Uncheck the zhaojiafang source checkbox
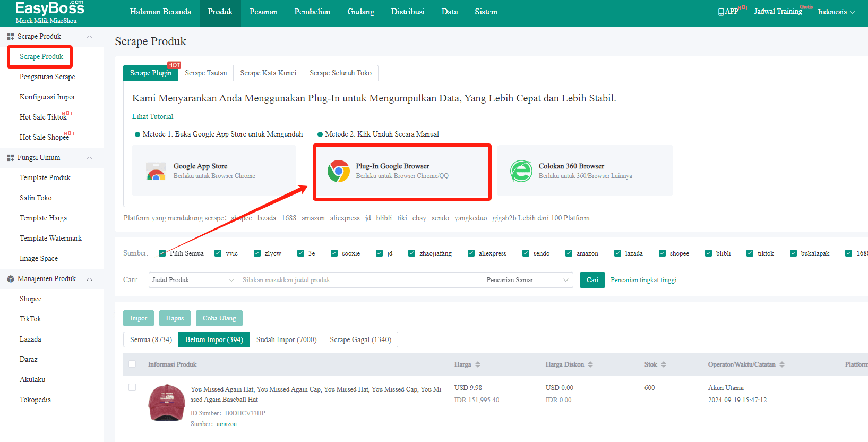The height and width of the screenshot is (442, 868). (411, 253)
